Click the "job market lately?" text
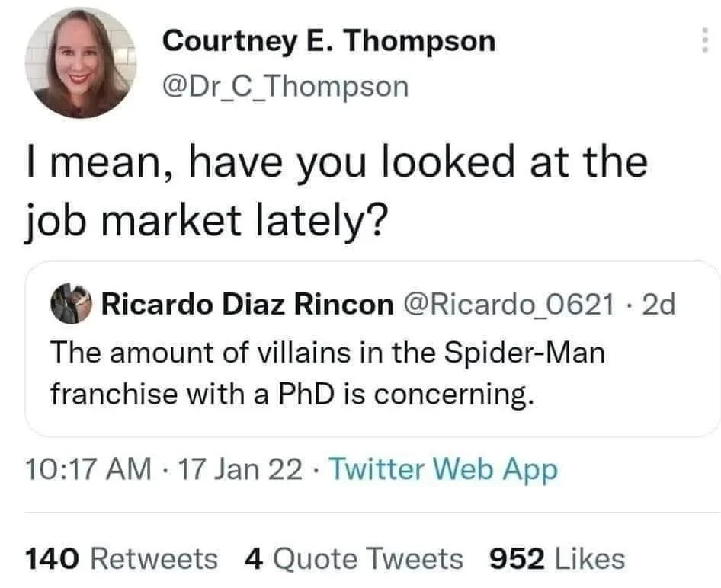This screenshot has height=588, width=721. click(207, 222)
